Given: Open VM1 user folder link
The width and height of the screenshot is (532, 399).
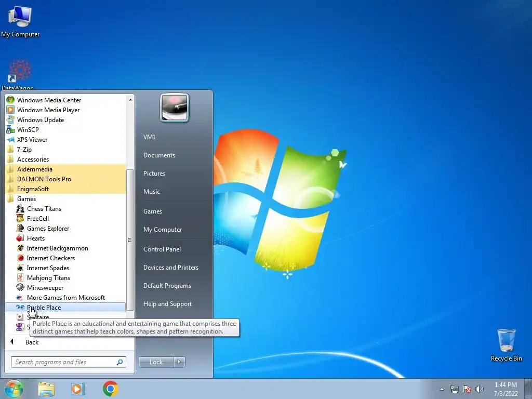Looking at the screenshot, I should 149,137.
